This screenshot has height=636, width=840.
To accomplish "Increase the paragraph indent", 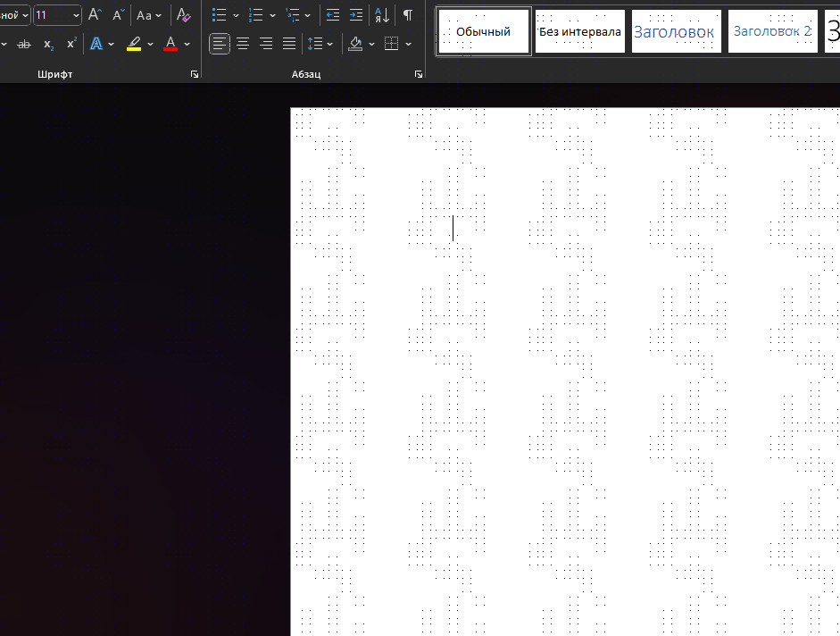I will 356,15.
